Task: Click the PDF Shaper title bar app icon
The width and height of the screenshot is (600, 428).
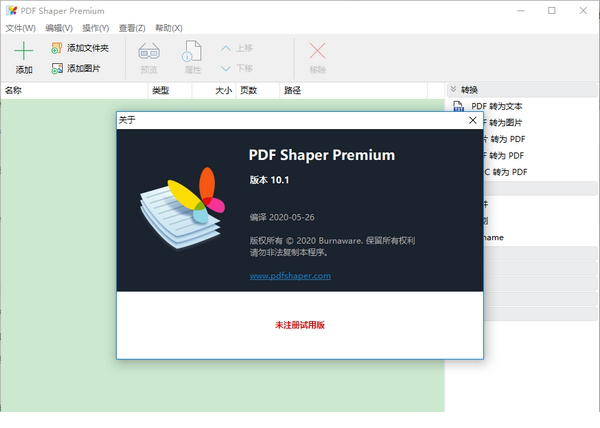Action: 11,11
